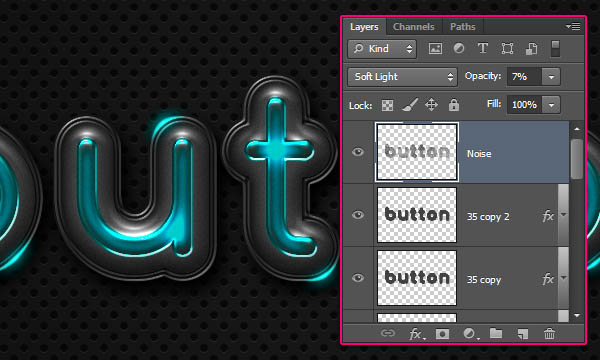Open the Soft Light blend mode dropdown
This screenshot has width=600, height=360.
pyautogui.click(x=403, y=77)
